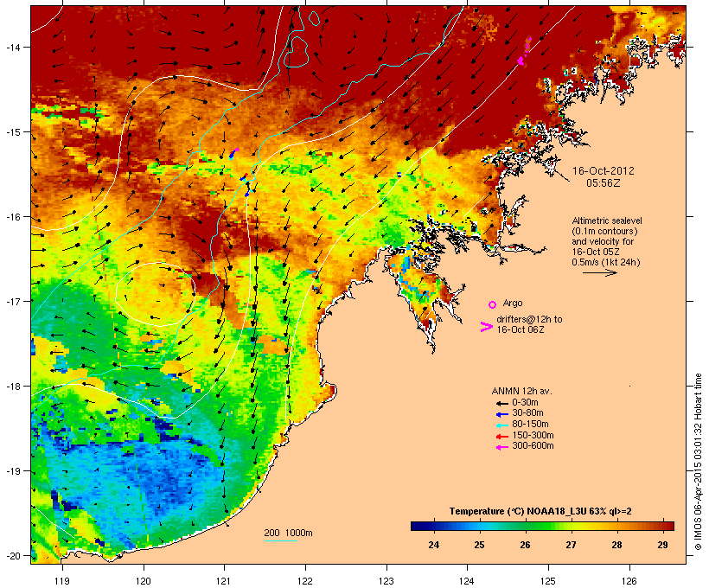Click the '30-80m' depth label

tap(527, 412)
